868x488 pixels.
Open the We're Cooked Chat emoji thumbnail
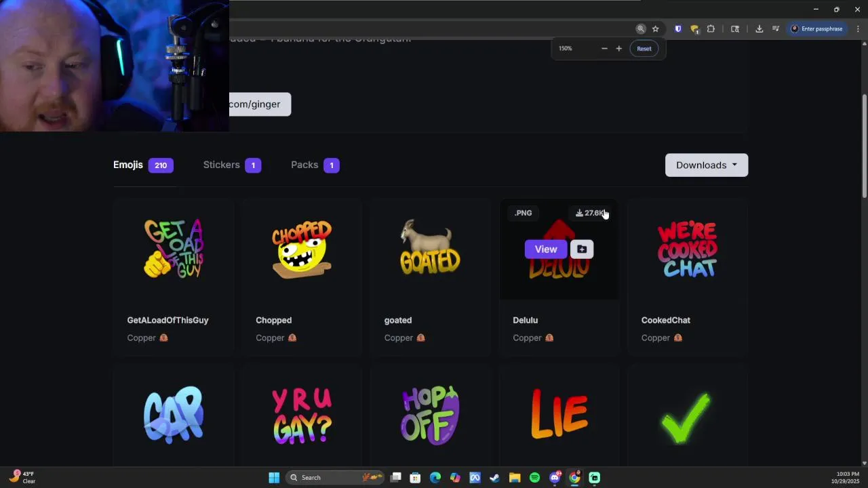pyautogui.click(x=687, y=249)
